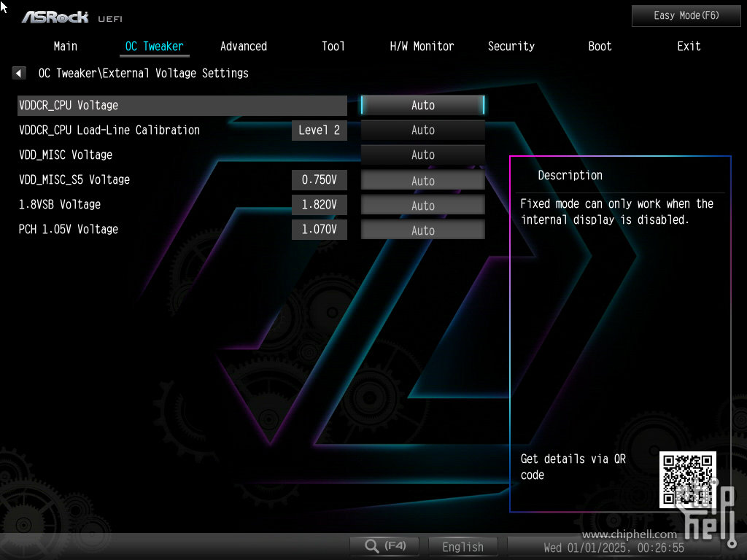Open the VDD_MISC_S5 Voltage Auto dropdown
Viewport: 747px width, 560px height.
[422, 180]
